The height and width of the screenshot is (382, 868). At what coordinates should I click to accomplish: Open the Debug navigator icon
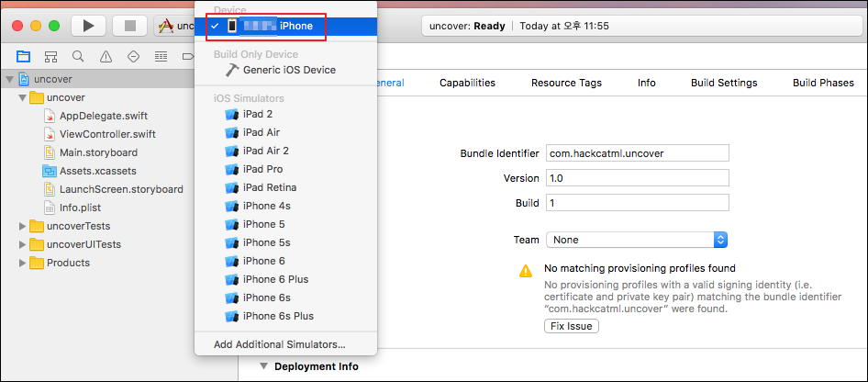(x=161, y=56)
